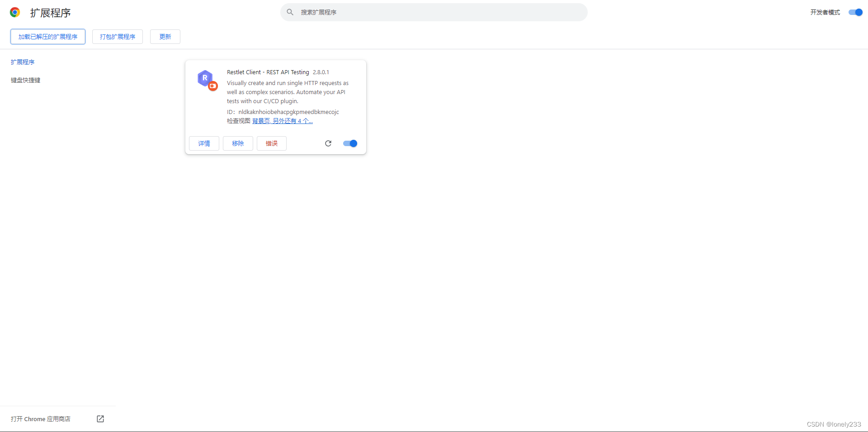
Task: Click the search magnifier icon
Action: click(x=290, y=12)
